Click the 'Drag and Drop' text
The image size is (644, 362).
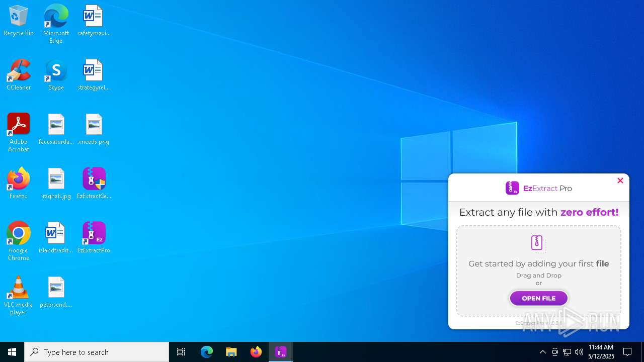click(x=538, y=275)
